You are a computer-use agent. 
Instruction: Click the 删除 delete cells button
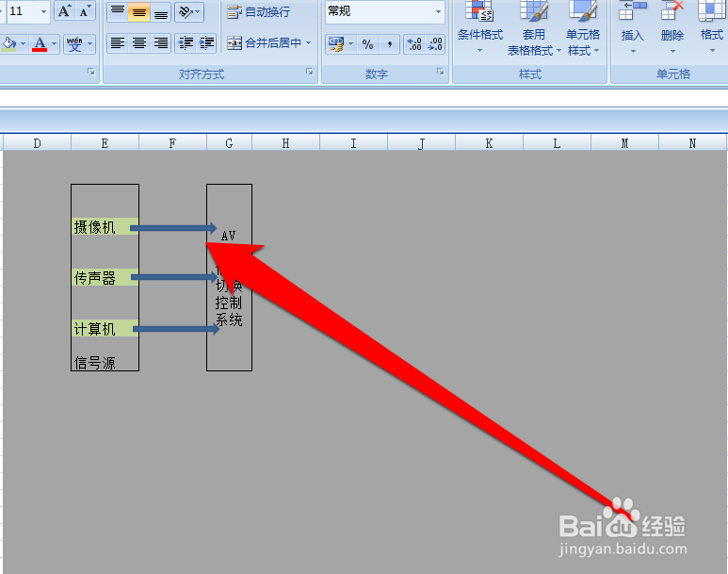(x=672, y=27)
